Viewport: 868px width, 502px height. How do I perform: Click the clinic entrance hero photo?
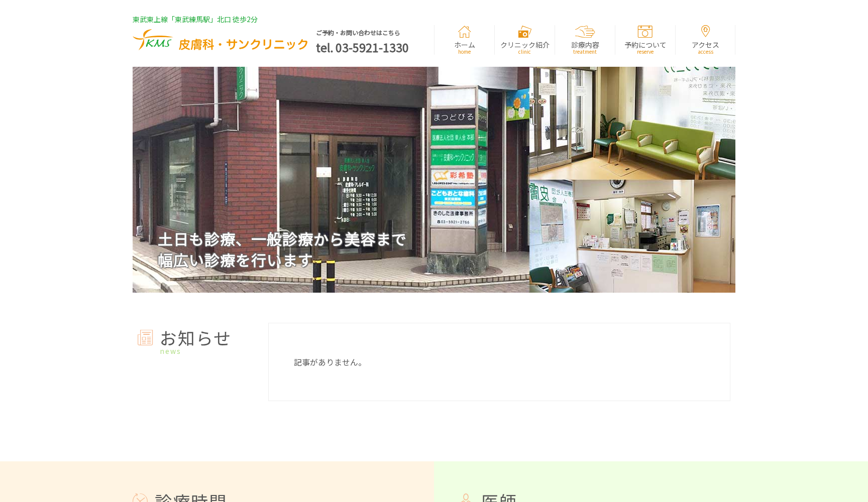click(x=331, y=179)
